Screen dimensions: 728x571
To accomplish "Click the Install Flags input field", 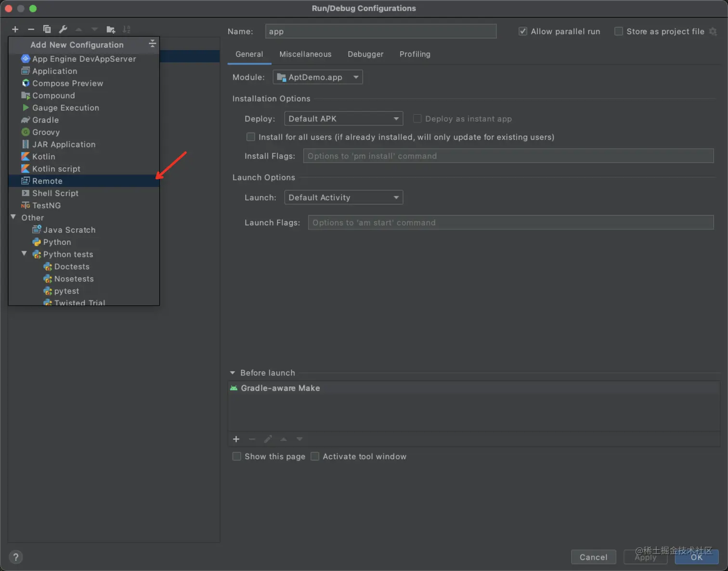I will 508,156.
